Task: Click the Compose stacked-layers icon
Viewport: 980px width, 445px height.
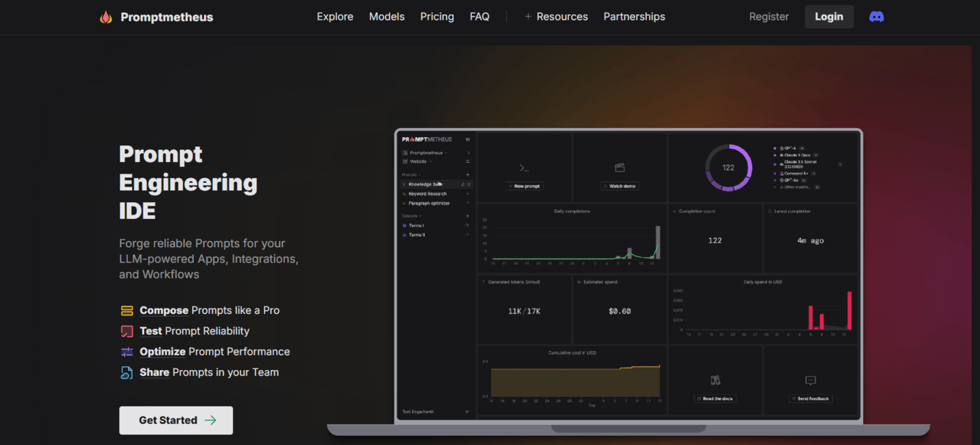Action: 127,311
